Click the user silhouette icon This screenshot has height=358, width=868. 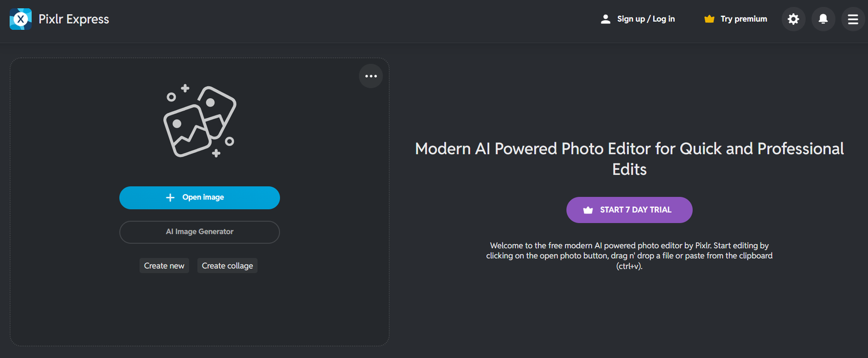605,20
